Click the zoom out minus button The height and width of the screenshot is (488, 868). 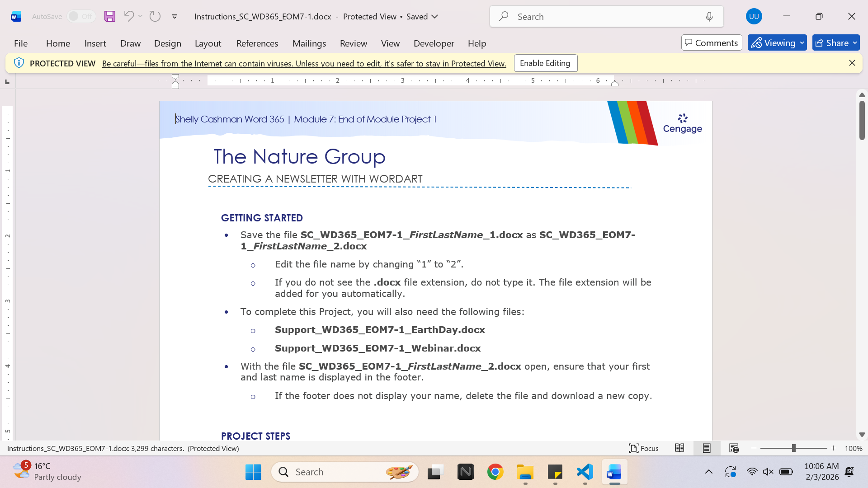(754, 448)
